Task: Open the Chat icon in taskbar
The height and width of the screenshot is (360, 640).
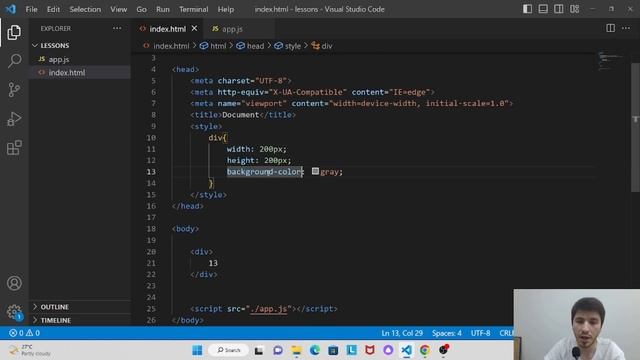Action: [x=278, y=350]
